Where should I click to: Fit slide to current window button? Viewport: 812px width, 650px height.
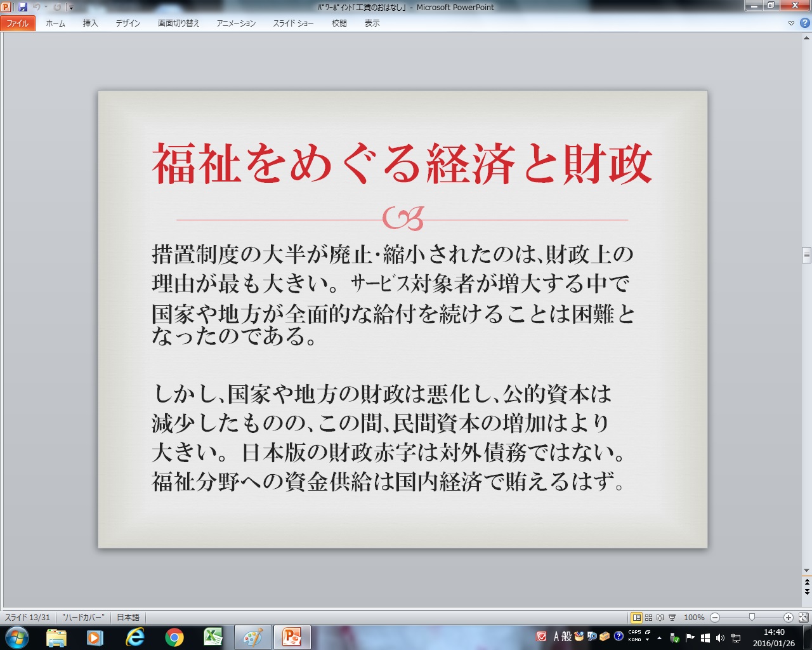point(803,618)
